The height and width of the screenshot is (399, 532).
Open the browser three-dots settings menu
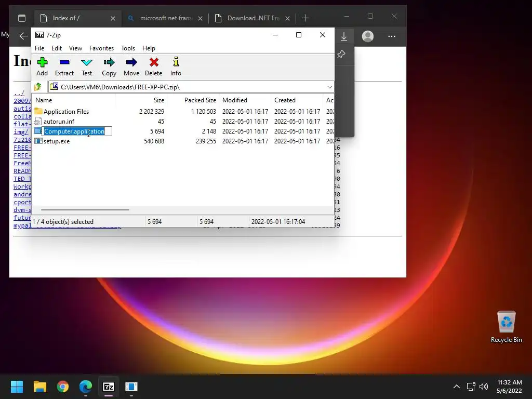(392, 36)
